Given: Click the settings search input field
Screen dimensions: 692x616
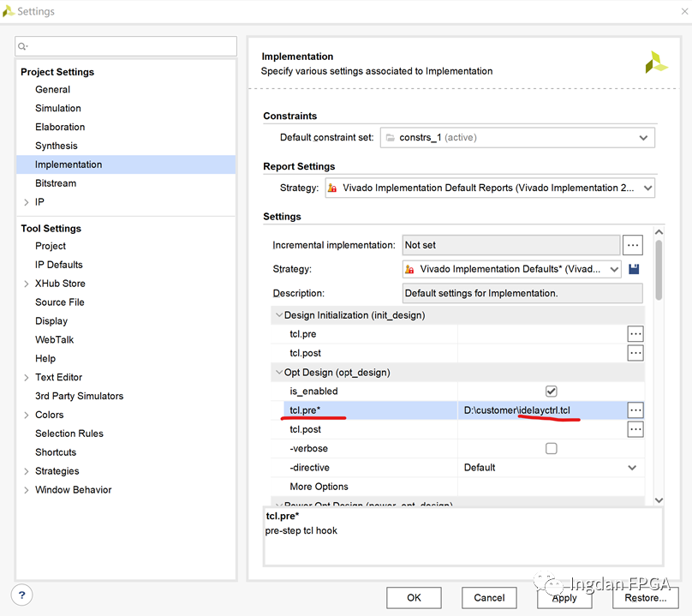Looking at the screenshot, I should 127,46.
